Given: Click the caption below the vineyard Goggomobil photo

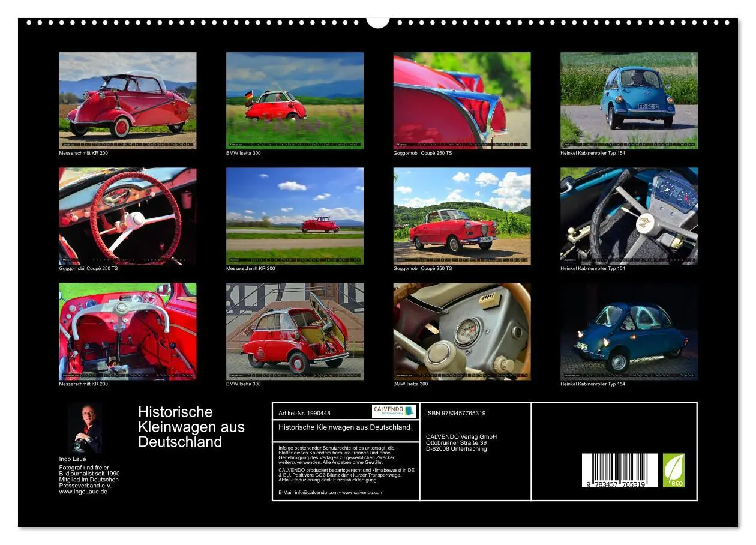Looking at the screenshot, I should (x=423, y=268).
